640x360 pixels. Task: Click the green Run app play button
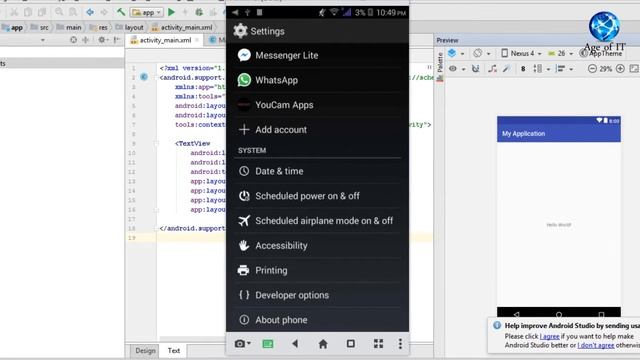(171, 12)
